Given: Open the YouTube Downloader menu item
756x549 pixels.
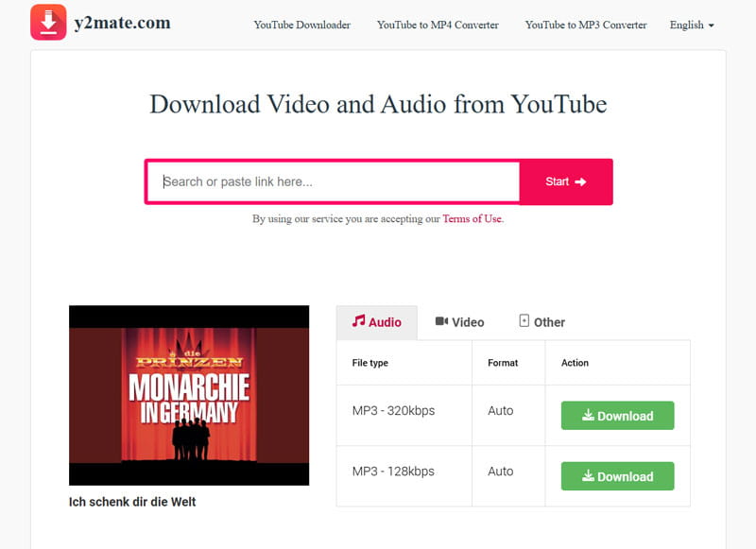Looking at the screenshot, I should 302,26.
